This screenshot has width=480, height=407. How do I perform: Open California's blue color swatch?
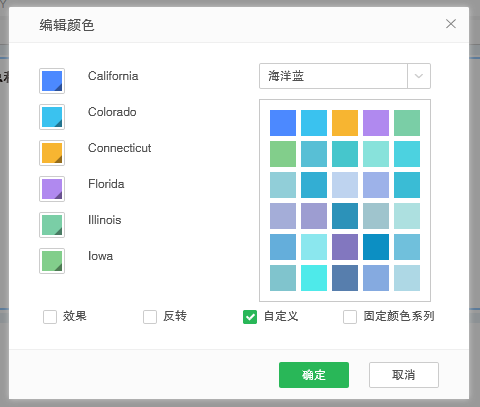[x=52, y=81]
